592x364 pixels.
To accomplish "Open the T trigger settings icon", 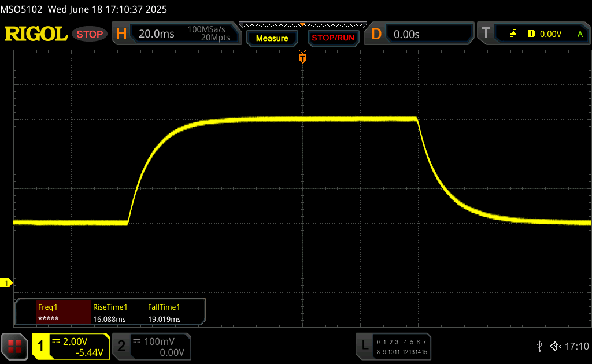I will tap(486, 34).
